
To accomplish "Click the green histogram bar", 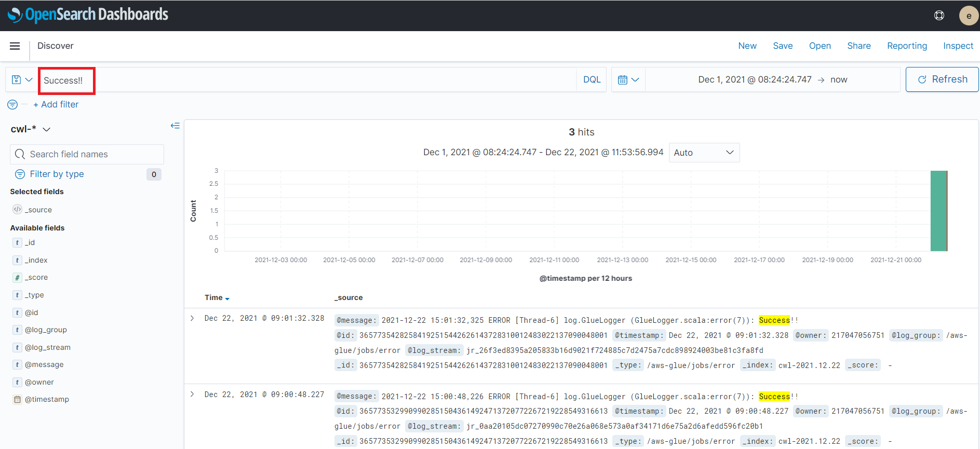I will coord(939,211).
